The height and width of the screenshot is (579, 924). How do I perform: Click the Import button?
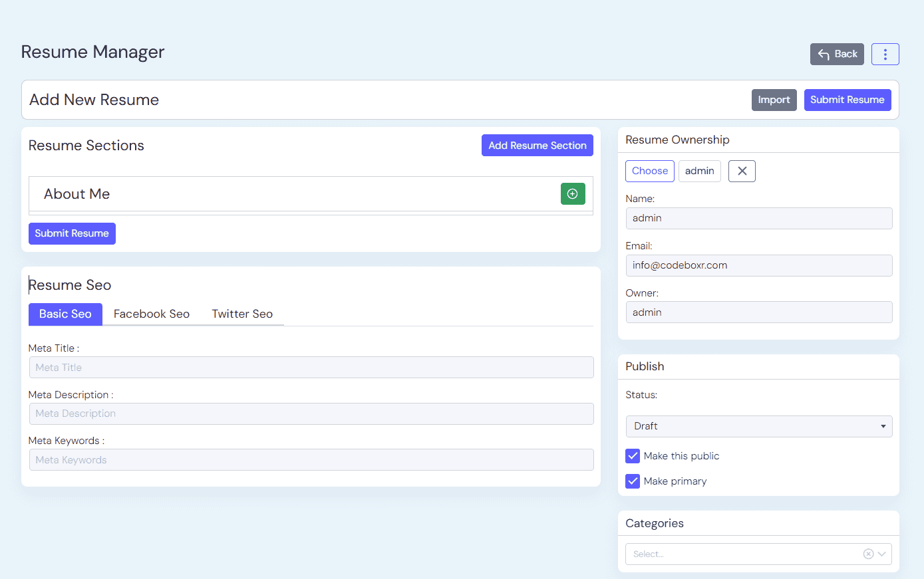coord(774,100)
